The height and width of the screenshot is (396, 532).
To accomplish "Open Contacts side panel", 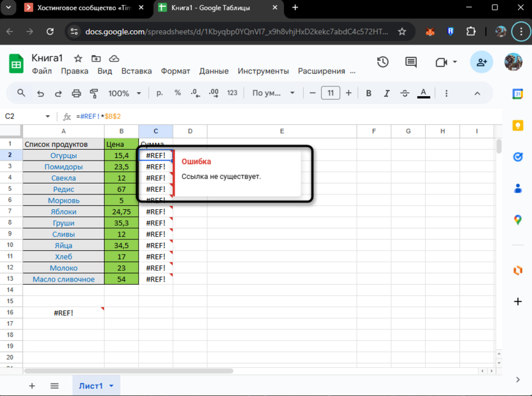I will pos(518,188).
